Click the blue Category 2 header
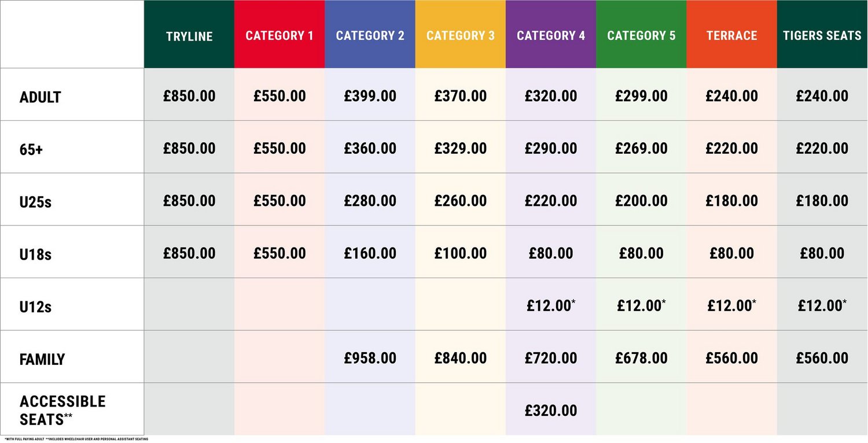The height and width of the screenshot is (443, 868). [370, 35]
